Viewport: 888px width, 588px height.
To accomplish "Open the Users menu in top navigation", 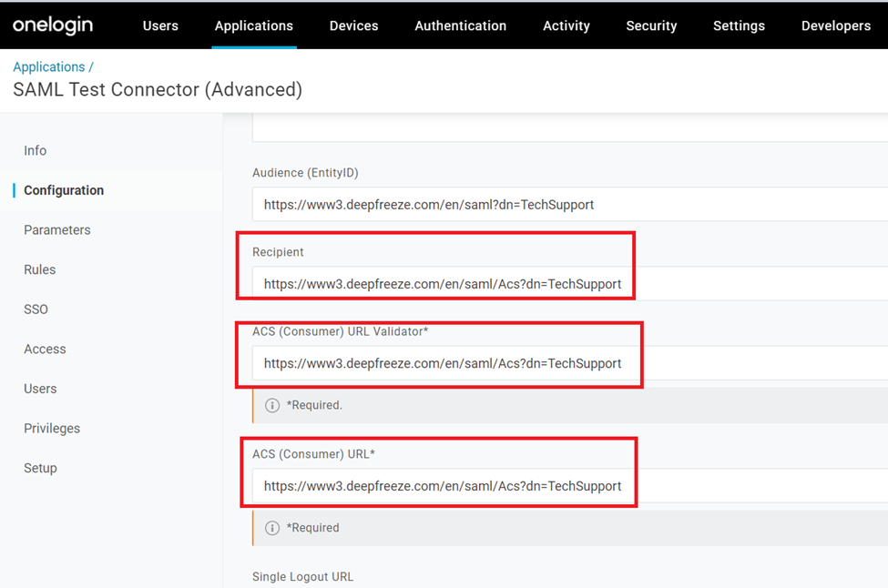I will click(x=160, y=25).
